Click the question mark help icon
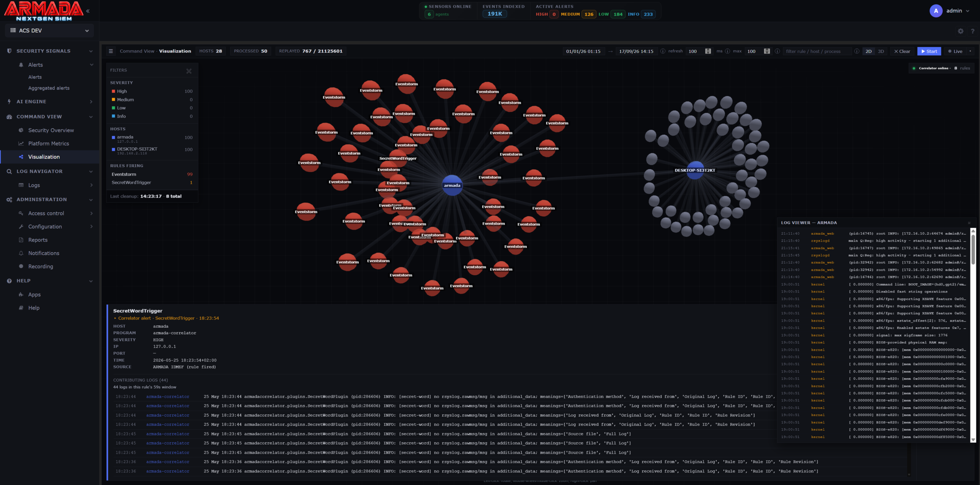This screenshot has width=980, height=485. (x=973, y=31)
